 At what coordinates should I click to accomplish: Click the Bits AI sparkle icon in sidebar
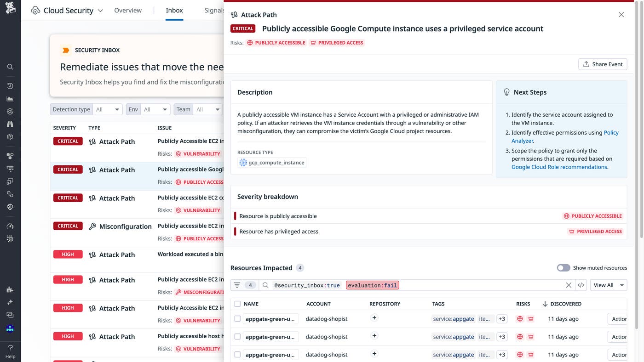coord(10,302)
